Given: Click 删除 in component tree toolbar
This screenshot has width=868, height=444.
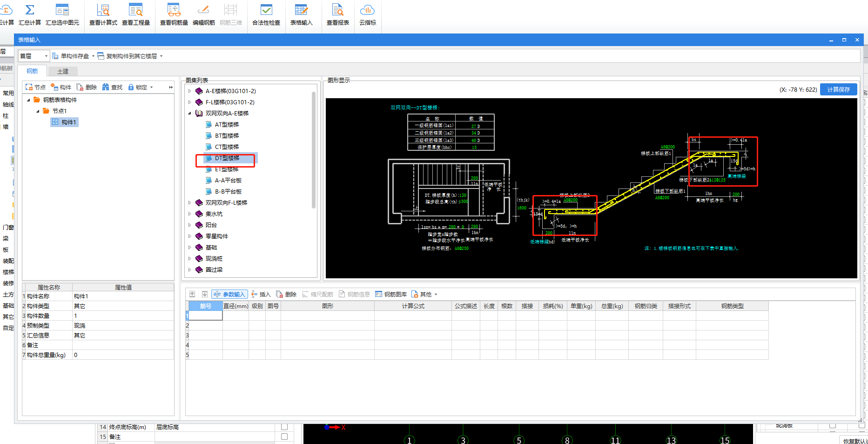Looking at the screenshot, I should pyautogui.click(x=87, y=87).
